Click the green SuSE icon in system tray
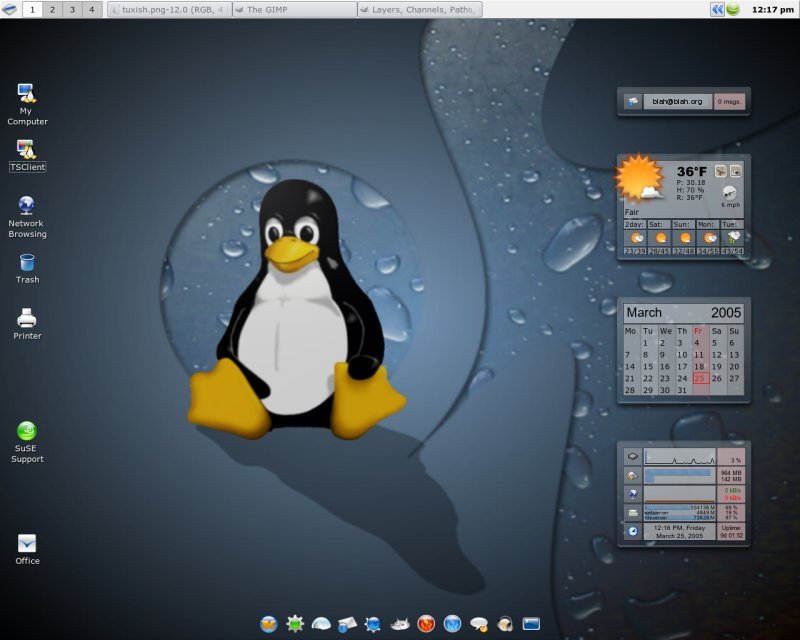The width and height of the screenshot is (800, 640). [x=733, y=9]
